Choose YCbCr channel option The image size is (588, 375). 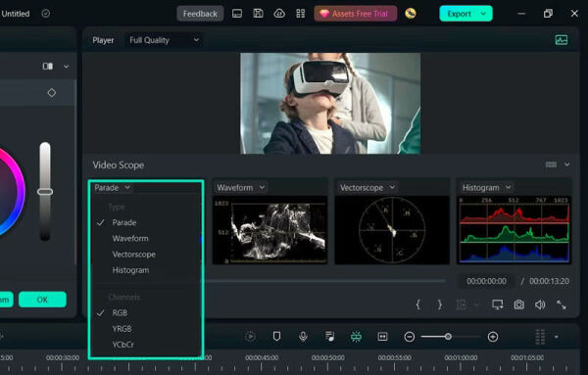[x=123, y=345]
